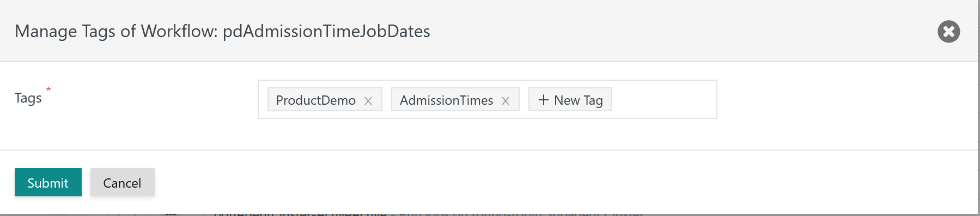Click blank dialog space below the Tags label
The image size is (980, 216).
[109, 131]
